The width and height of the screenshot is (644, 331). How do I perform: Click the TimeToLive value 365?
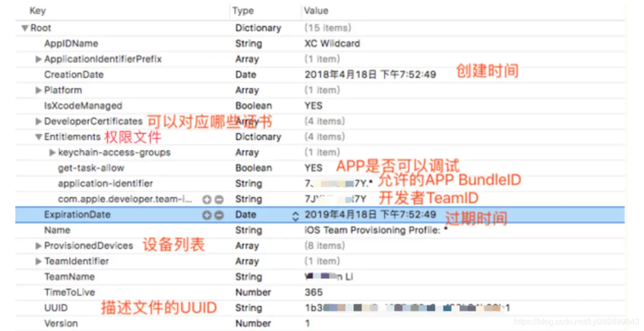pos(313,293)
